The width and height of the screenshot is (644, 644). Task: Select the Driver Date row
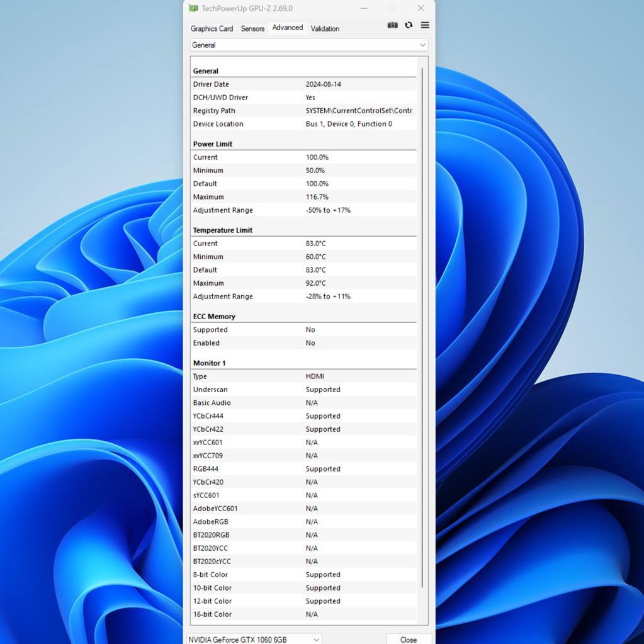(304, 84)
